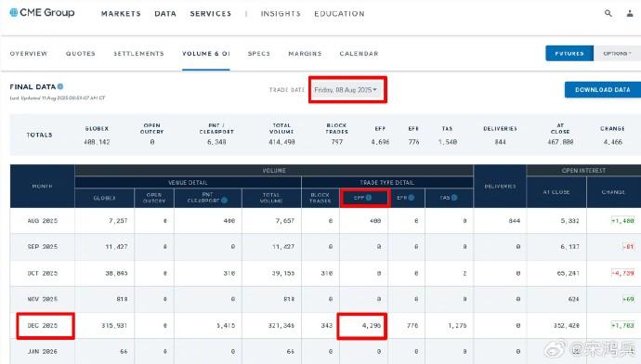Image resolution: width=641 pixels, height=364 pixels.
Task: Select the DEC 2025 month cell
Action: tap(43, 326)
